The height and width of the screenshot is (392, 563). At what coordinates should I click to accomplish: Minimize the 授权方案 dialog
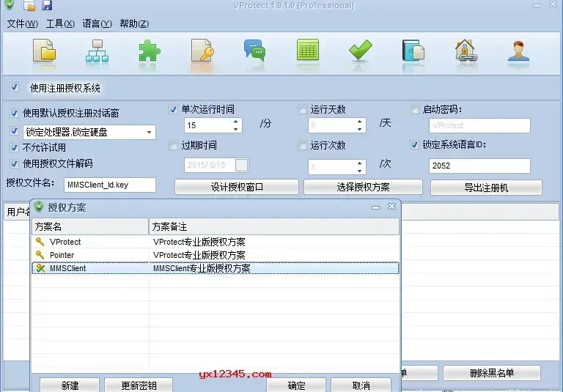[x=375, y=207]
